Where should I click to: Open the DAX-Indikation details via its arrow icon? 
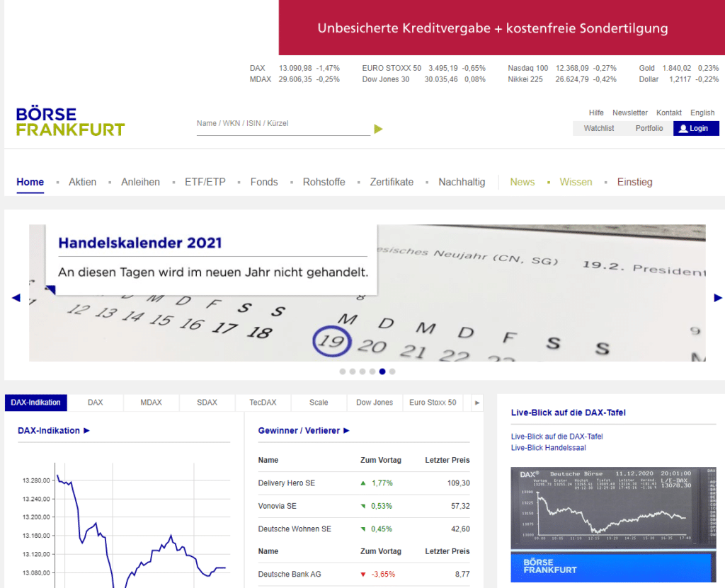[x=88, y=430]
